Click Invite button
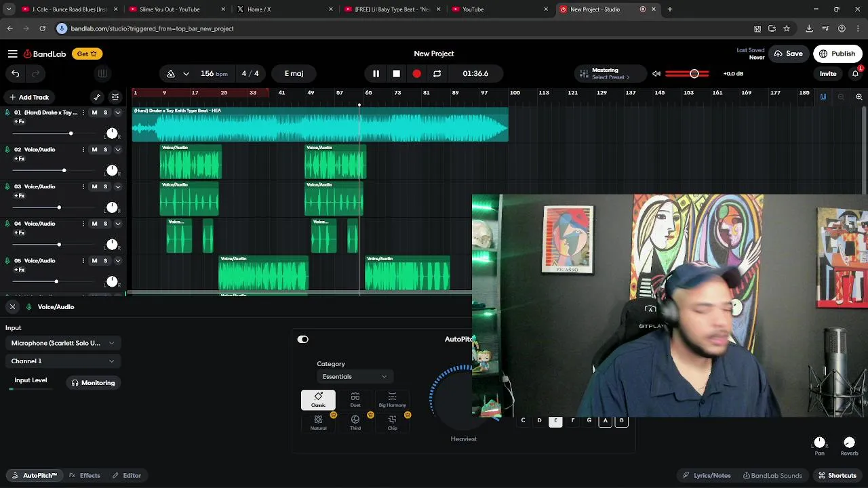868x488 pixels. click(828, 73)
